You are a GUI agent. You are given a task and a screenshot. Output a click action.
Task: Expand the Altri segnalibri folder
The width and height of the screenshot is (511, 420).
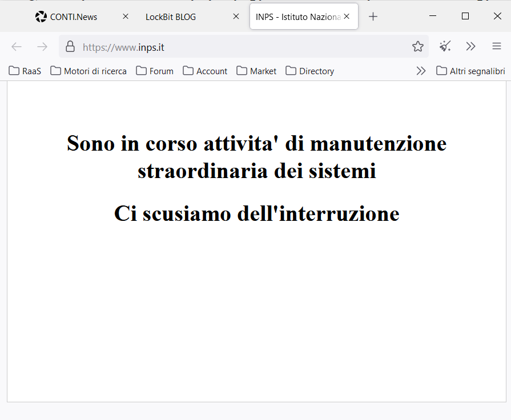(470, 71)
